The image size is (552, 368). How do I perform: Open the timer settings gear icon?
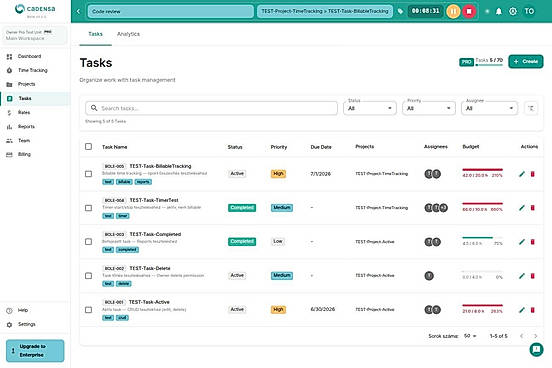click(513, 11)
